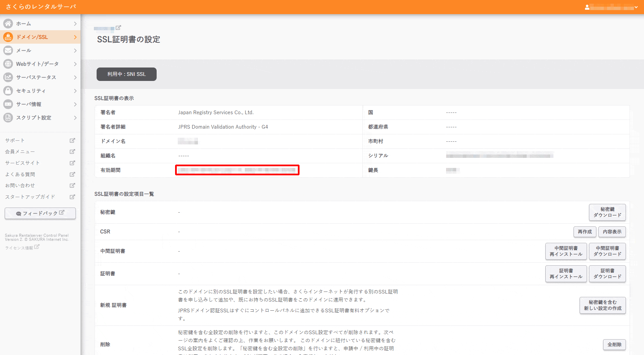Click the user account icon in header

point(587,7)
